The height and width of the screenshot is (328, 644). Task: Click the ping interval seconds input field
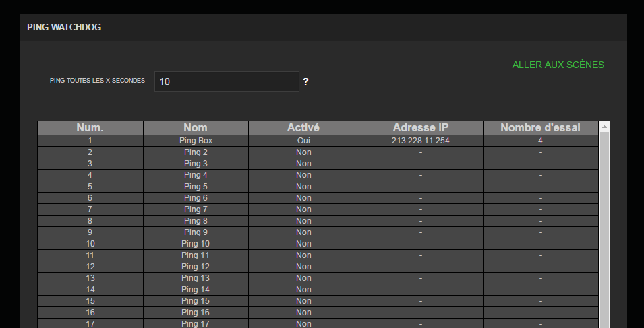point(227,81)
